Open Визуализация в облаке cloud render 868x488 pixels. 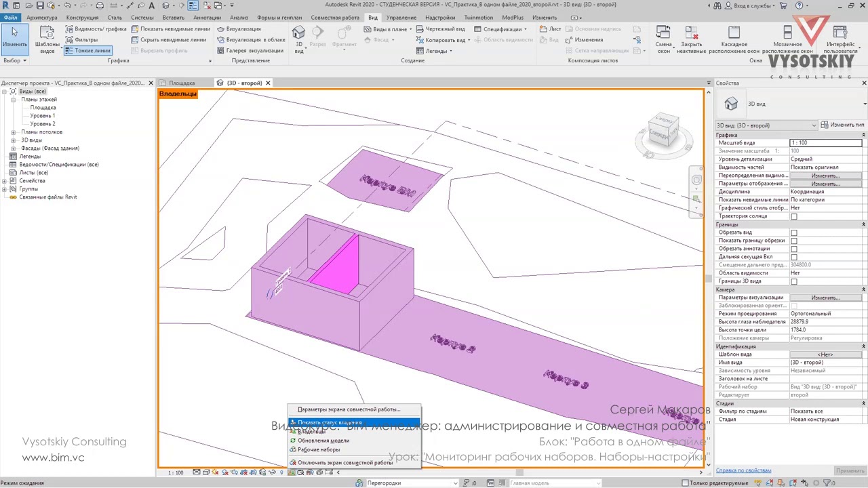point(251,40)
